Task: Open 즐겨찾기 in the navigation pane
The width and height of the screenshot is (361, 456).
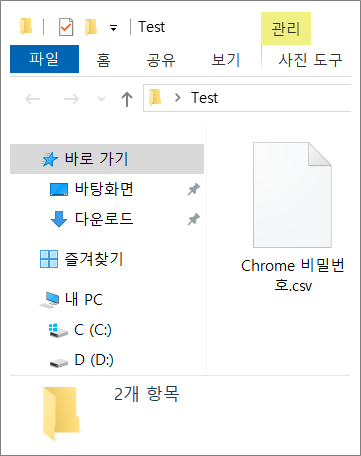Action: click(x=94, y=259)
